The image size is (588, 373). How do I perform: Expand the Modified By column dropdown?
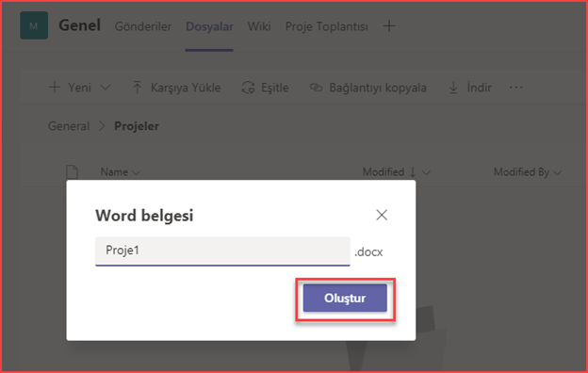(x=557, y=172)
